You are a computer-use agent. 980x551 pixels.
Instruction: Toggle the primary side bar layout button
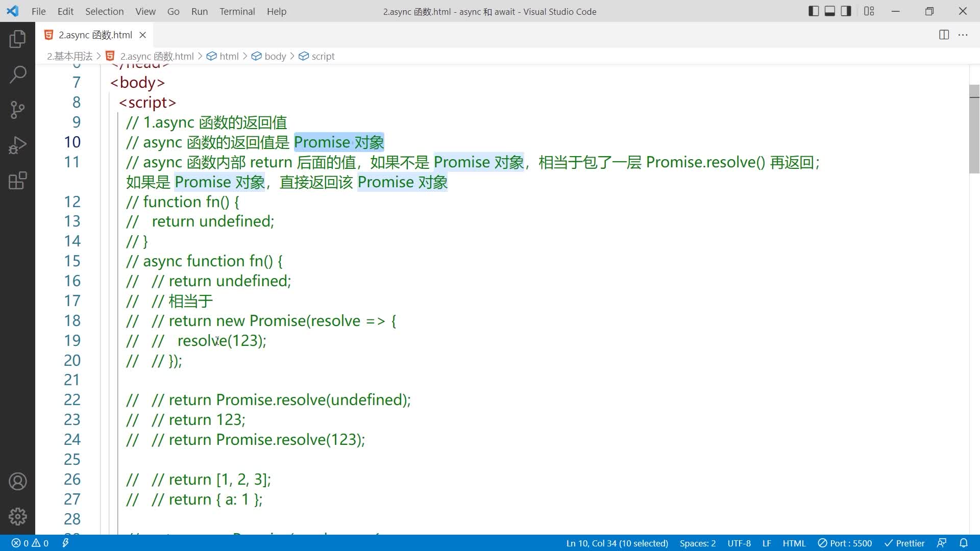[814, 11]
